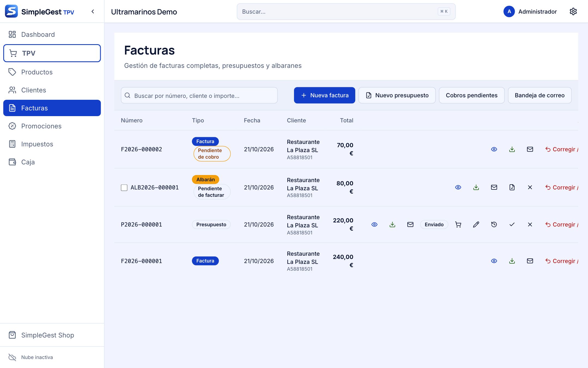Load P2026-000001 into cart
Viewport: 588px width, 368px height.
pyautogui.click(x=458, y=224)
